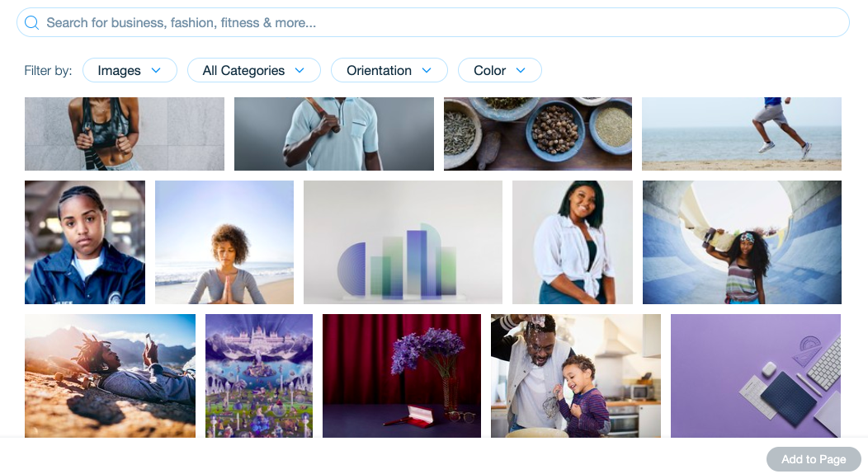Pick the man in blue polo photo
868x474 pixels.
pos(334,134)
